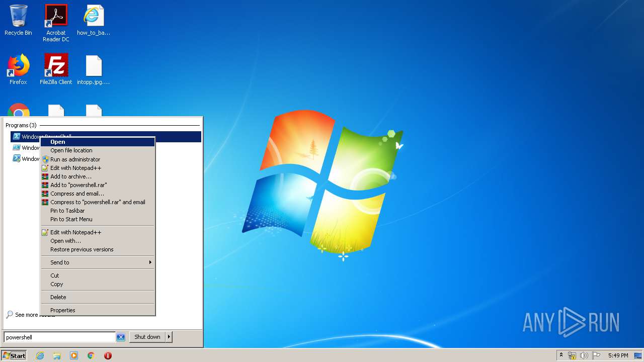Expand the Send to submenu
The image size is (644, 362).
98,262
